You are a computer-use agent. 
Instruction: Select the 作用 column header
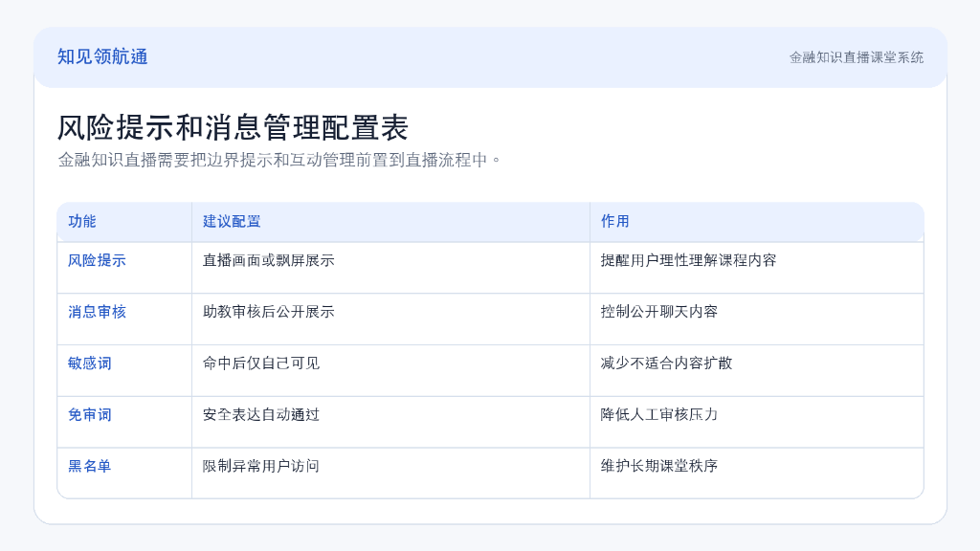tap(615, 221)
